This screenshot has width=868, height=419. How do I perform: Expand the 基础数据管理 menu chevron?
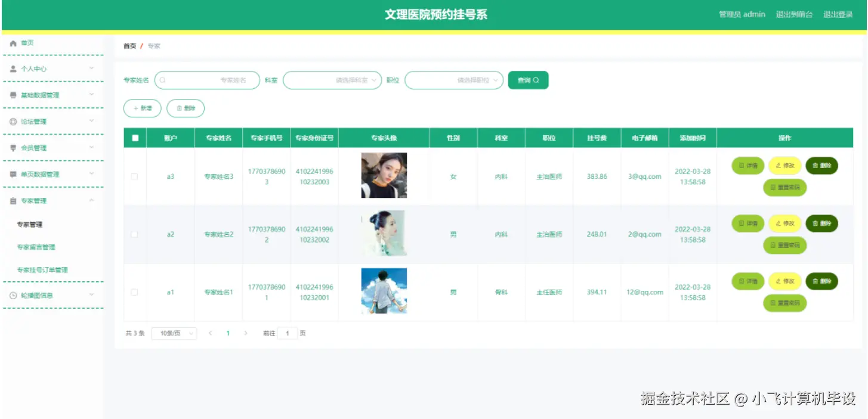91,95
